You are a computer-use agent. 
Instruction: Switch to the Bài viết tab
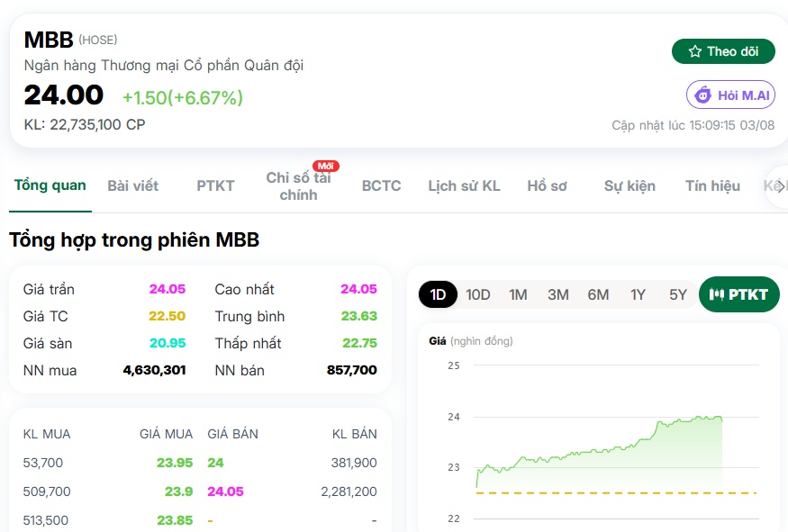point(132,185)
